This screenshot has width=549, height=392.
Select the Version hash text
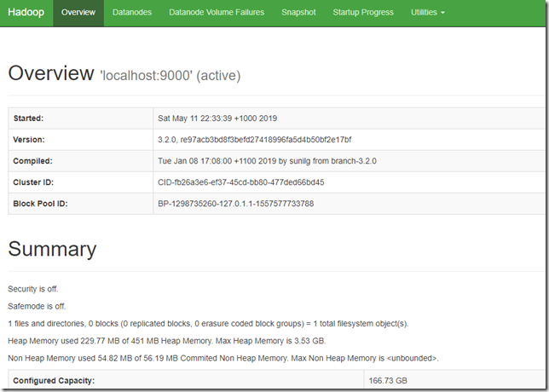pyautogui.click(x=255, y=140)
